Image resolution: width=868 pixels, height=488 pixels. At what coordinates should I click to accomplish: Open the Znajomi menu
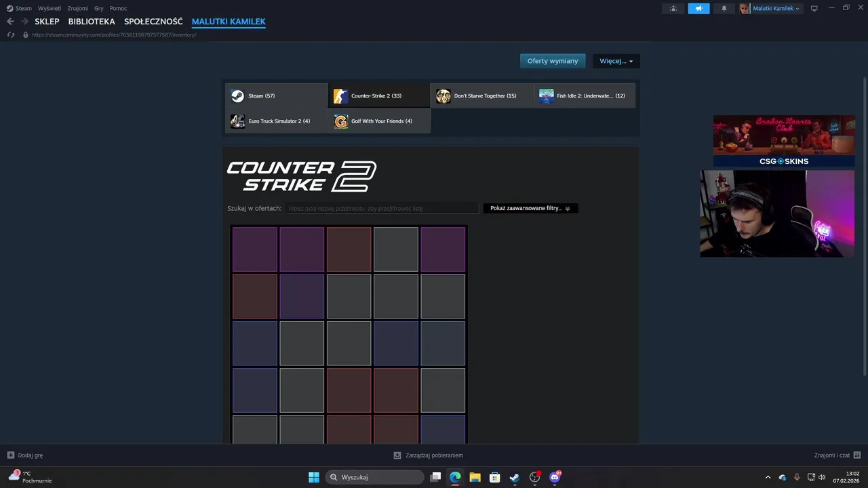78,8
